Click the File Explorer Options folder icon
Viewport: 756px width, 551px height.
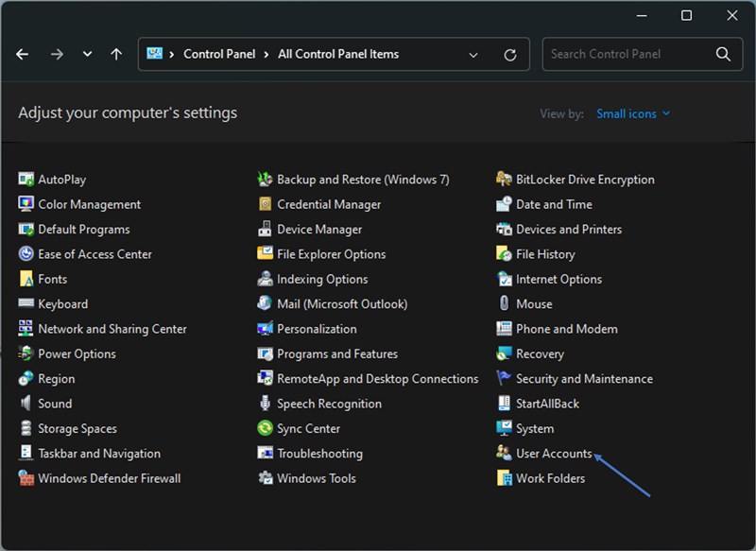click(x=265, y=254)
